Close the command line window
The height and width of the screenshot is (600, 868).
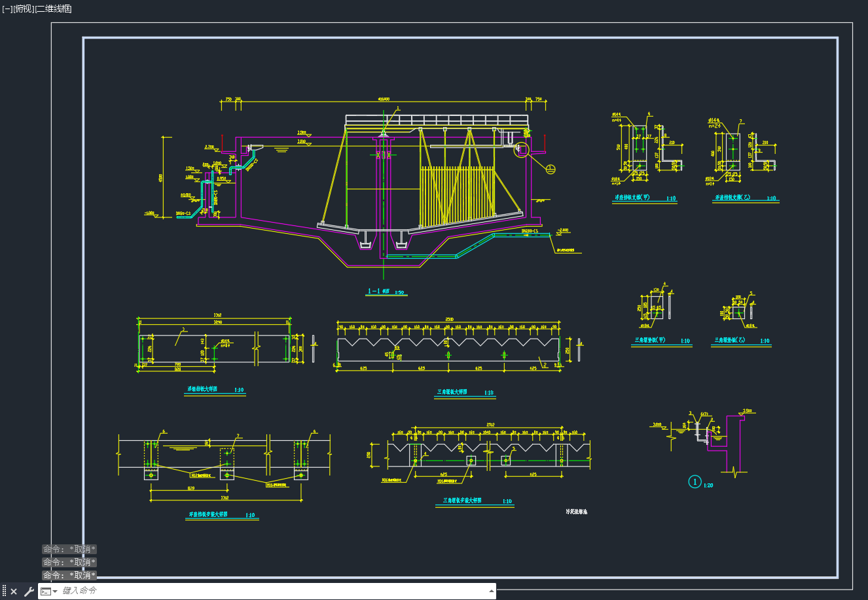click(x=14, y=591)
